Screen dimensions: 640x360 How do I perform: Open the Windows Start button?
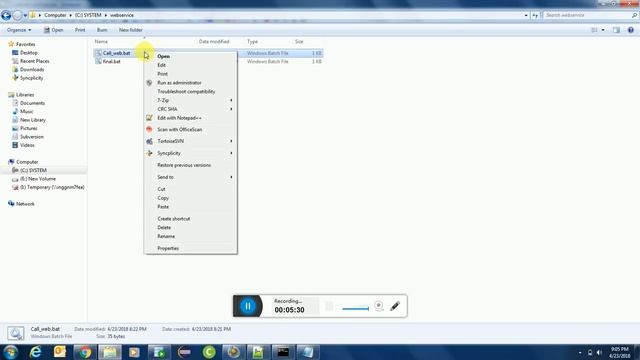click(11, 352)
